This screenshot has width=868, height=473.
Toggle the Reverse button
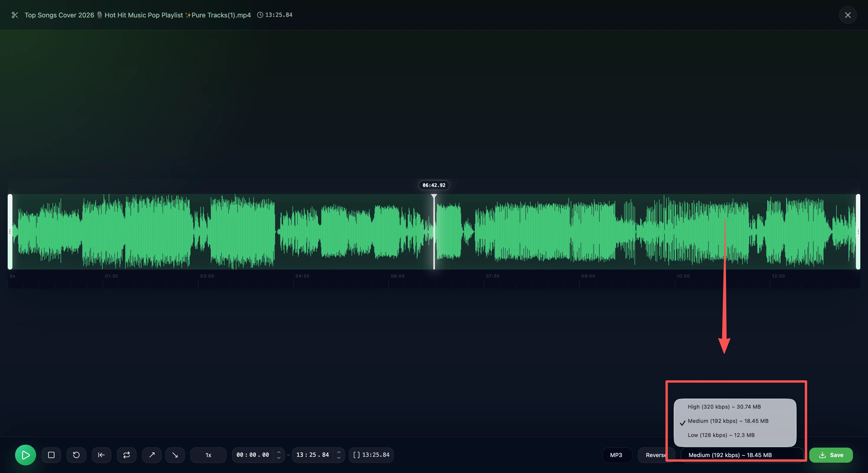coord(656,455)
